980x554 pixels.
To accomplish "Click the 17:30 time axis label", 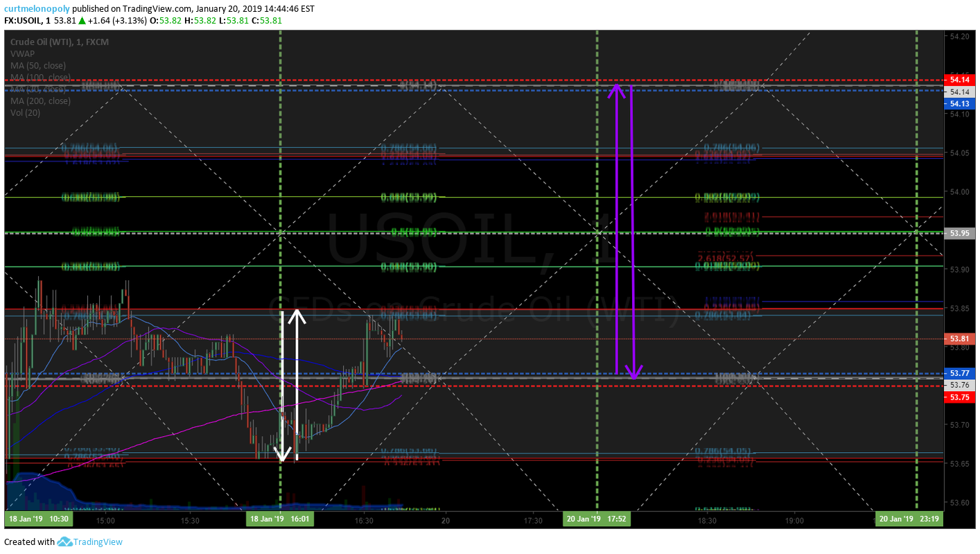I will coord(532,520).
